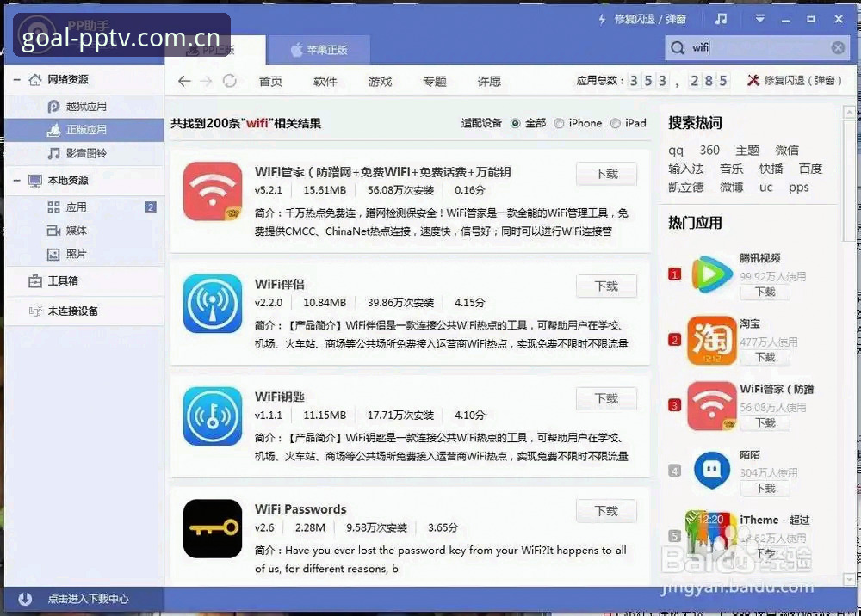Download 淘宝 from hot apps
Screen dimensions: 861x616
[x=765, y=358]
